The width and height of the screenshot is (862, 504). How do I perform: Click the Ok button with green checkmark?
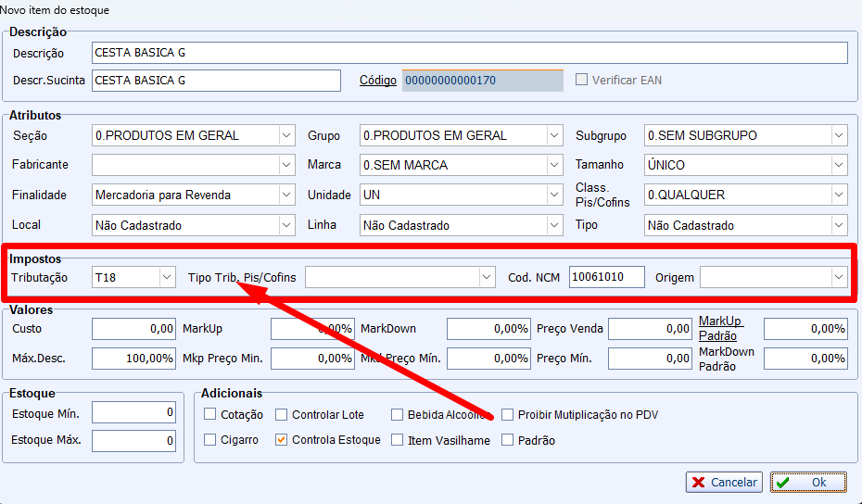(x=808, y=482)
